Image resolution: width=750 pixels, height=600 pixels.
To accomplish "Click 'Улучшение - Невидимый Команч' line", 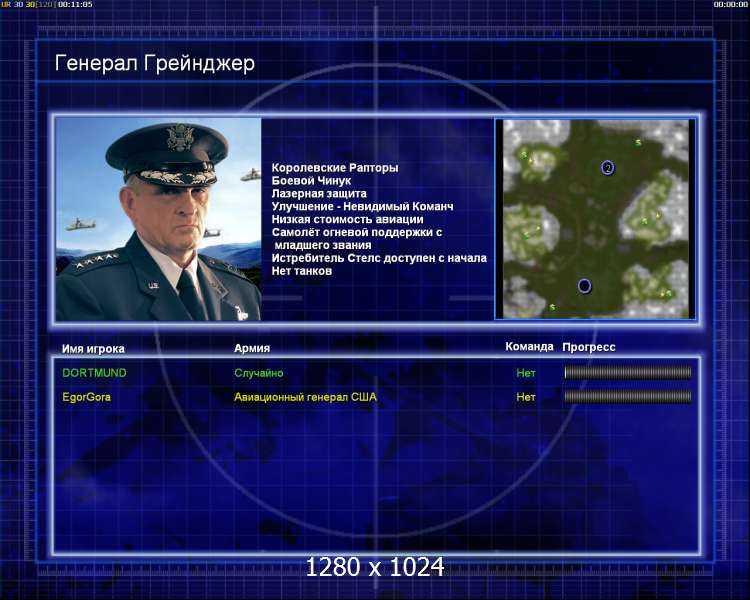I will click(x=363, y=207).
